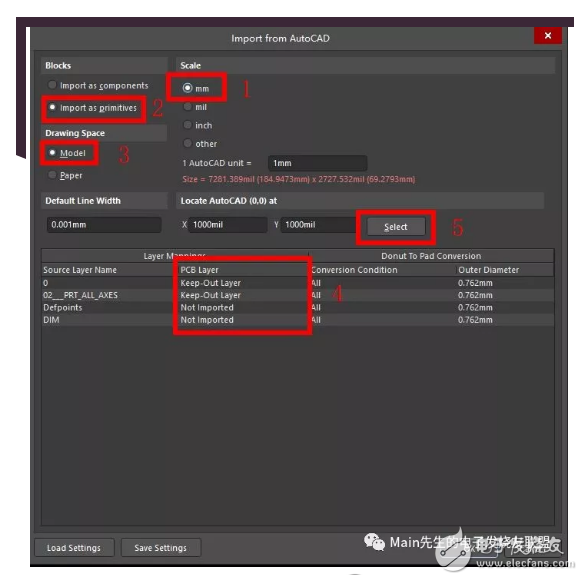Select source layer 0 row name

coord(46,283)
